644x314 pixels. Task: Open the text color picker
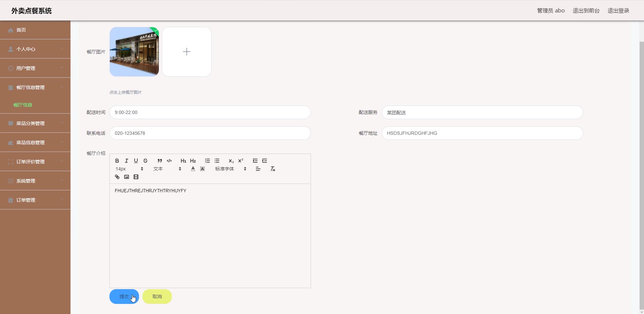coord(193,169)
